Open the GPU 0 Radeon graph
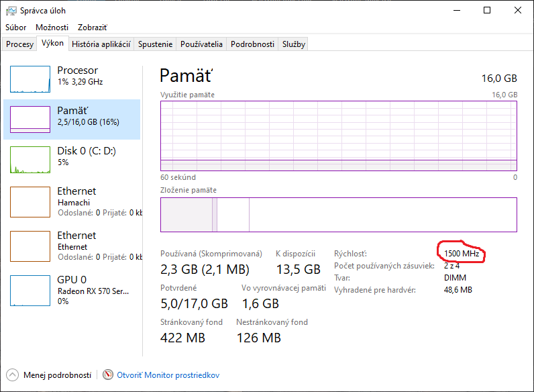Image resolution: width=534 pixels, height=392 pixels. coord(30,291)
